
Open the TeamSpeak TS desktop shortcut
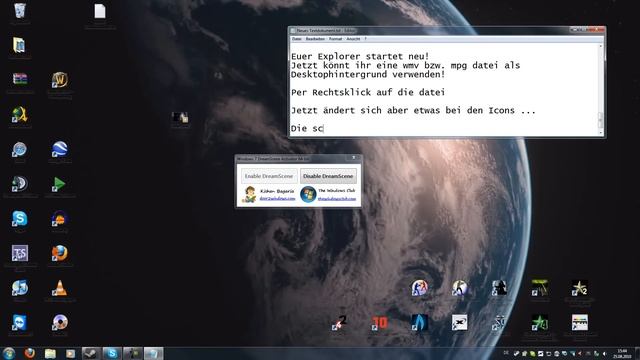coord(20,253)
